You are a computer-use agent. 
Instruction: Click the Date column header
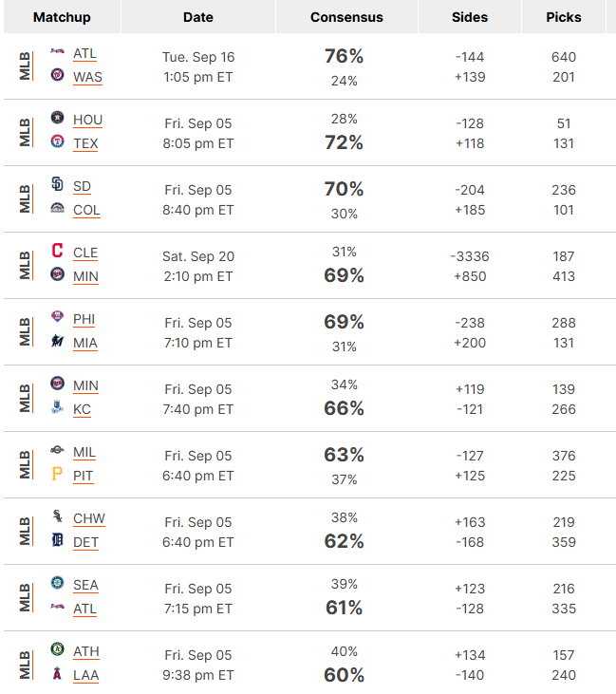(x=197, y=17)
